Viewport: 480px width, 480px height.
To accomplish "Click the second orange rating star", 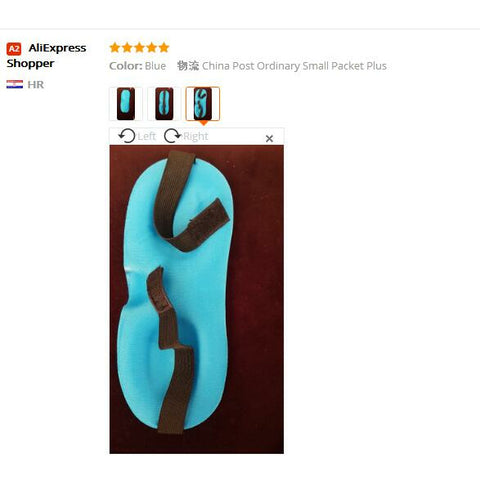I will pos(127,48).
